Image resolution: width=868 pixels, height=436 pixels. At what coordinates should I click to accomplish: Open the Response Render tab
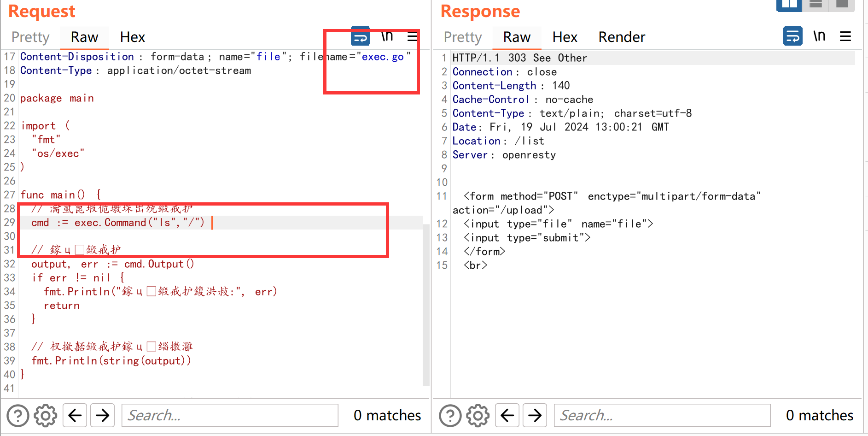pyautogui.click(x=622, y=37)
